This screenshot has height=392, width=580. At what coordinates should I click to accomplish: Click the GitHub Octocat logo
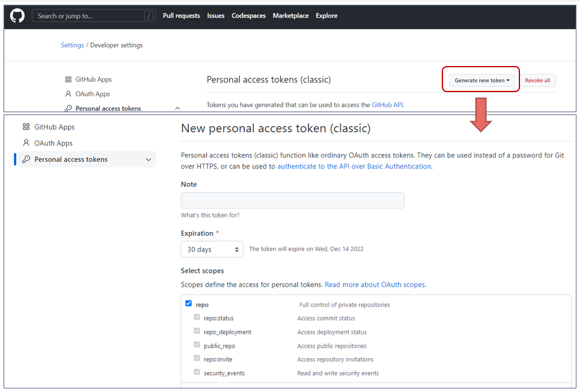click(x=17, y=16)
